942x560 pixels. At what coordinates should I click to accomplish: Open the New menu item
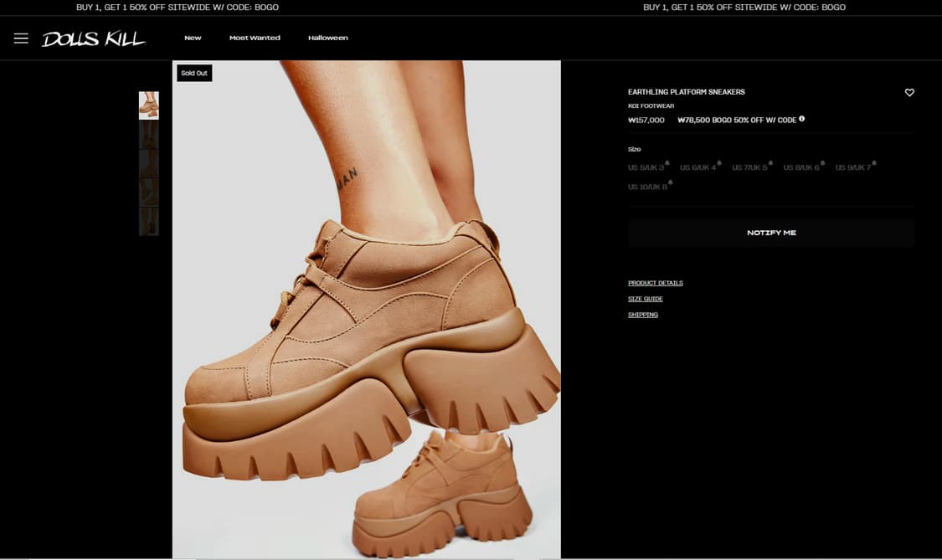[193, 39]
